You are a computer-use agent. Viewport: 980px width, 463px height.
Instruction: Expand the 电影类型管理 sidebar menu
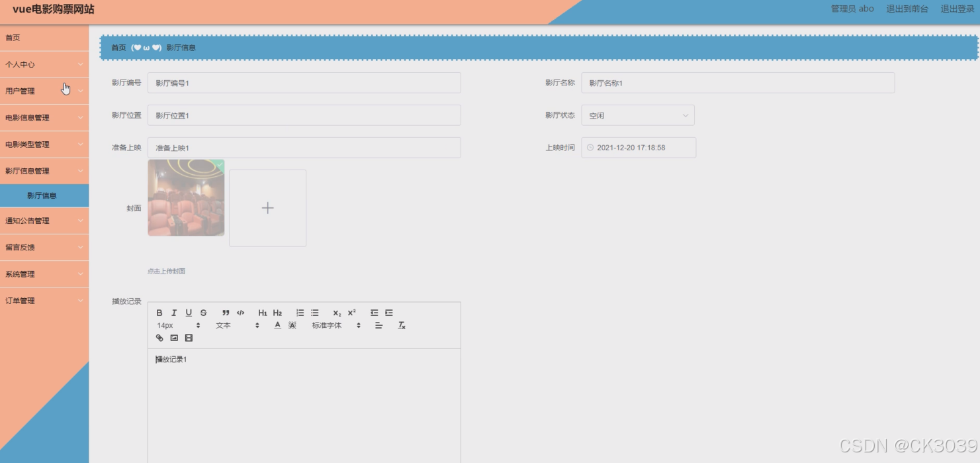coord(44,144)
